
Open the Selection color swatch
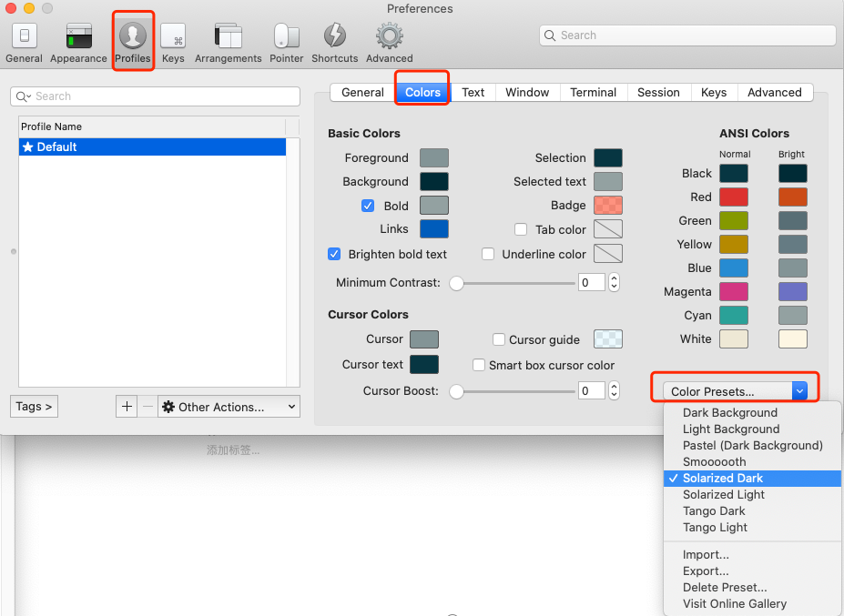(608, 157)
